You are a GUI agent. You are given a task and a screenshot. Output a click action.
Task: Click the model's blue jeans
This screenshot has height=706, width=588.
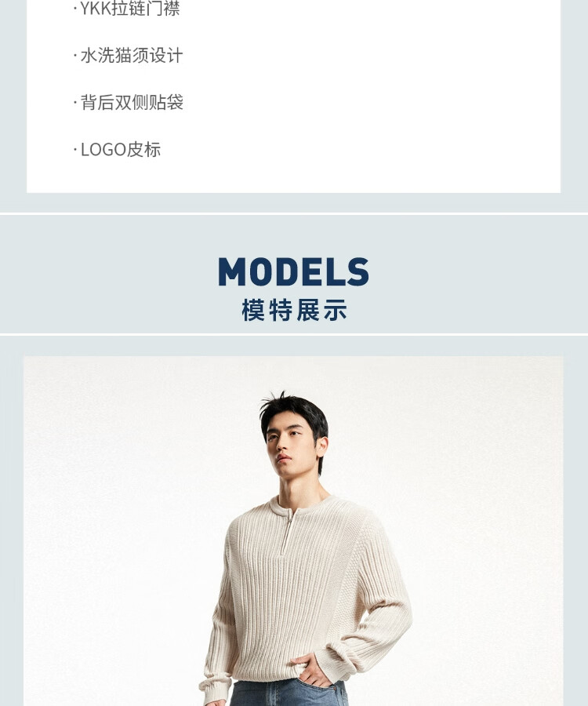pos(288,693)
